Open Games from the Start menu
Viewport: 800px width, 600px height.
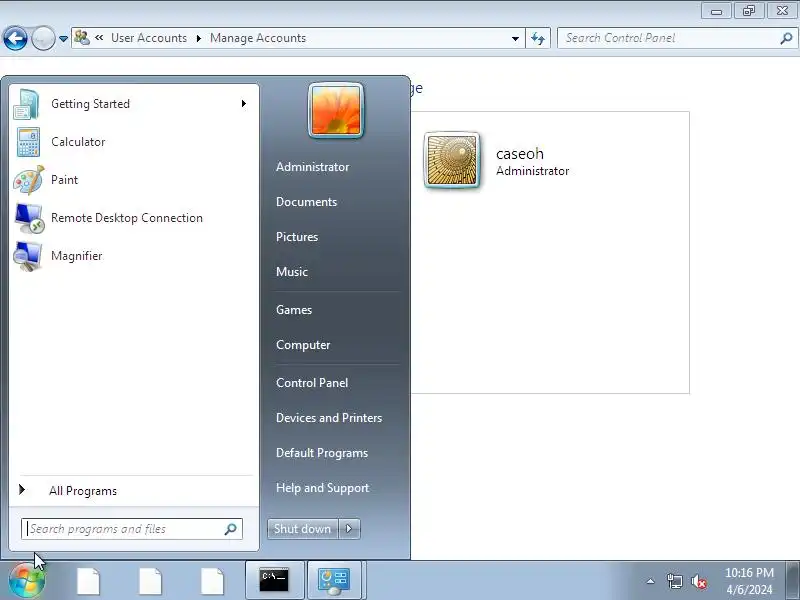(293, 310)
